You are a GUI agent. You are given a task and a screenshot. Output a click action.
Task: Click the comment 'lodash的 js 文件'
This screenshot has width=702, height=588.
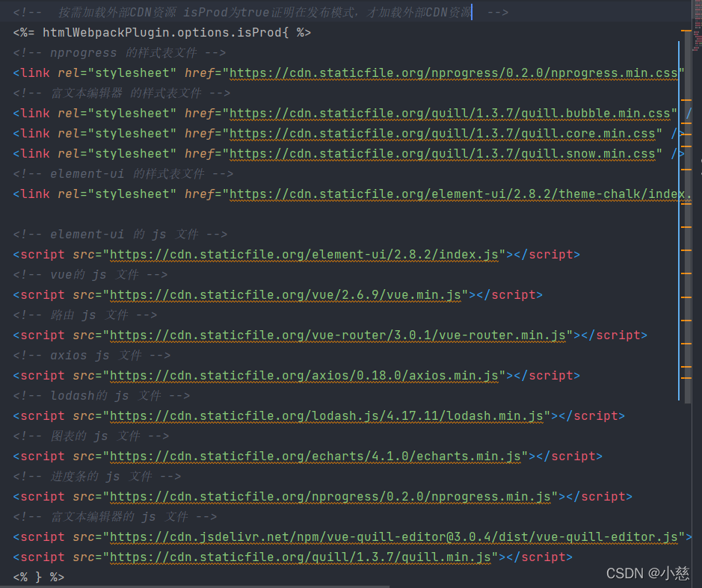click(101, 395)
